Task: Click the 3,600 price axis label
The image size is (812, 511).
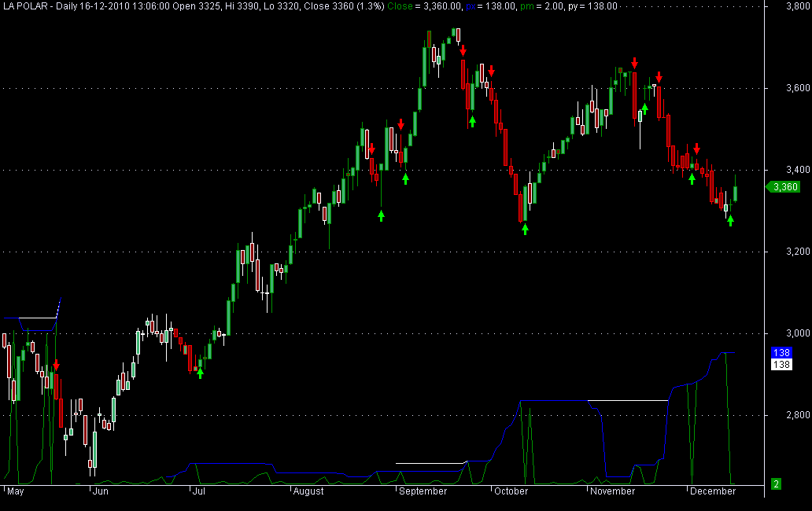Action: [x=798, y=88]
